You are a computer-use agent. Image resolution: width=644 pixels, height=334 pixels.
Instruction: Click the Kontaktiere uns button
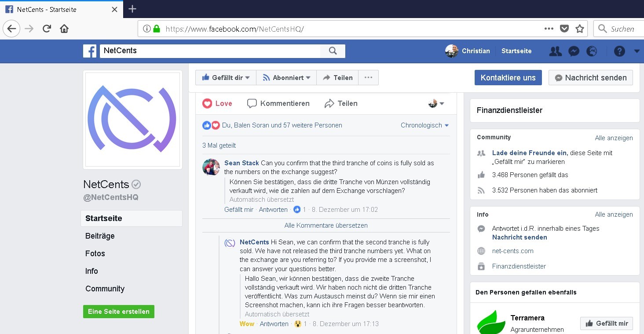pyautogui.click(x=508, y=78)
